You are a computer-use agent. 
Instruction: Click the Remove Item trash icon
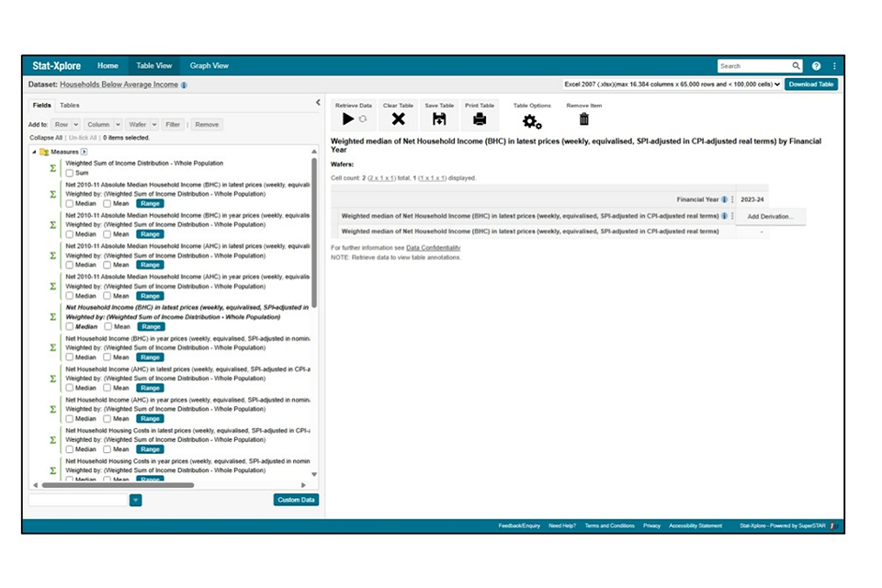pos(583,119)
